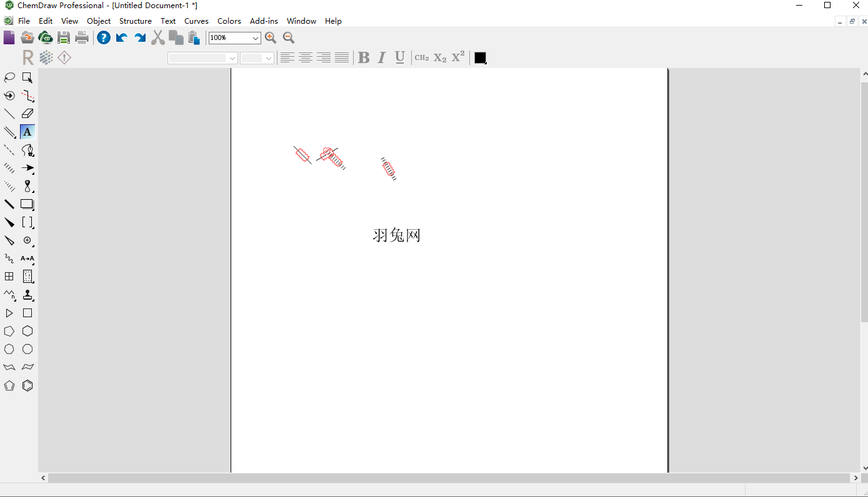This screenshot has width=868, height=497.
Task: Click the Undo arrow icon
Action: point(122,38)
